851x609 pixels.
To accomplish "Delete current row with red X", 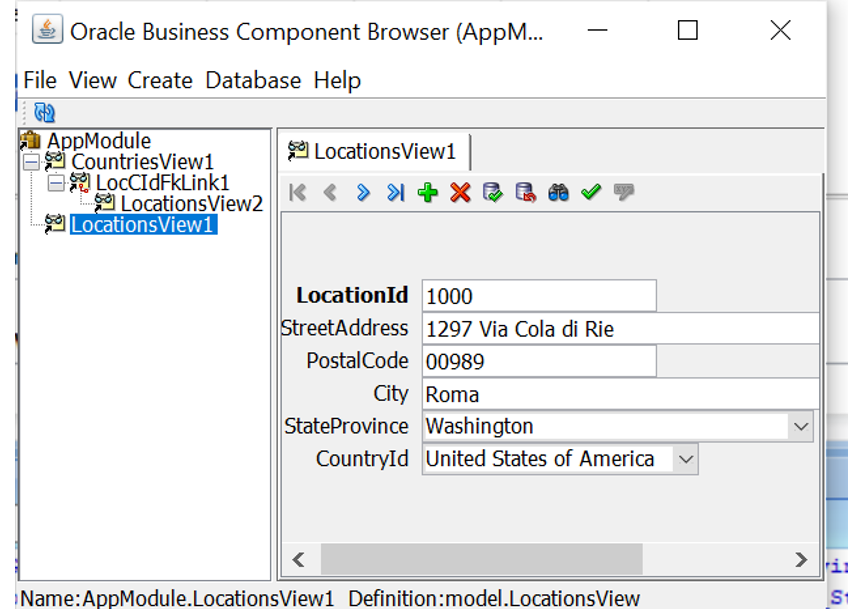I will (x=460, y=192).
